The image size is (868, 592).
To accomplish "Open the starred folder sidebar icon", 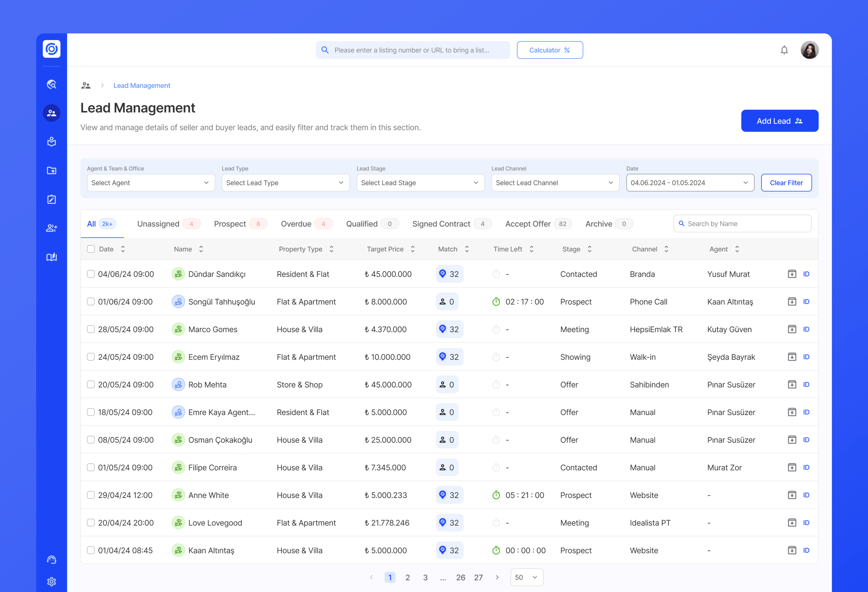I will (x=52, y=170).
